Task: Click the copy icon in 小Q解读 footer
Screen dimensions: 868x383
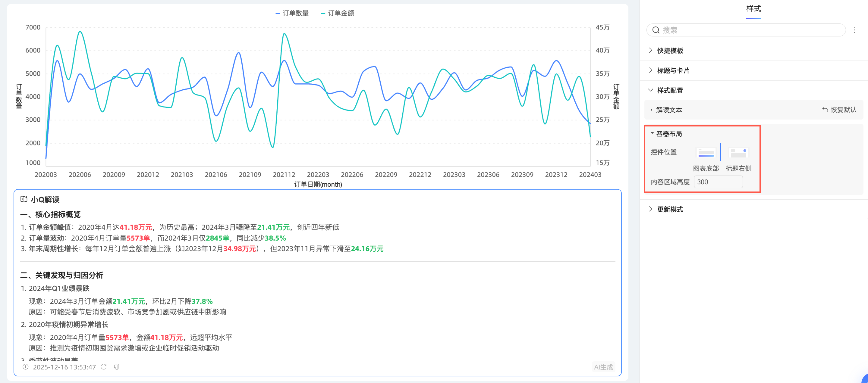Action: pos(116,367)
